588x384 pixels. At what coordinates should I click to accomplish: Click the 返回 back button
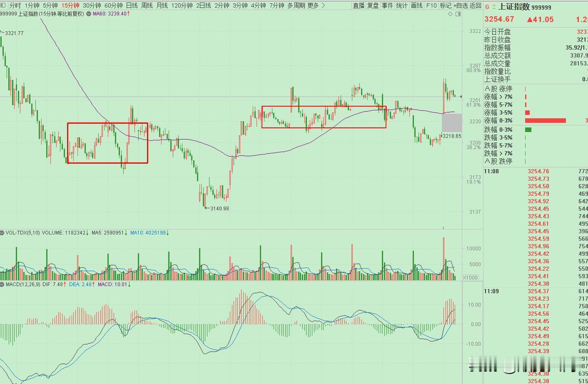point(475,6)
